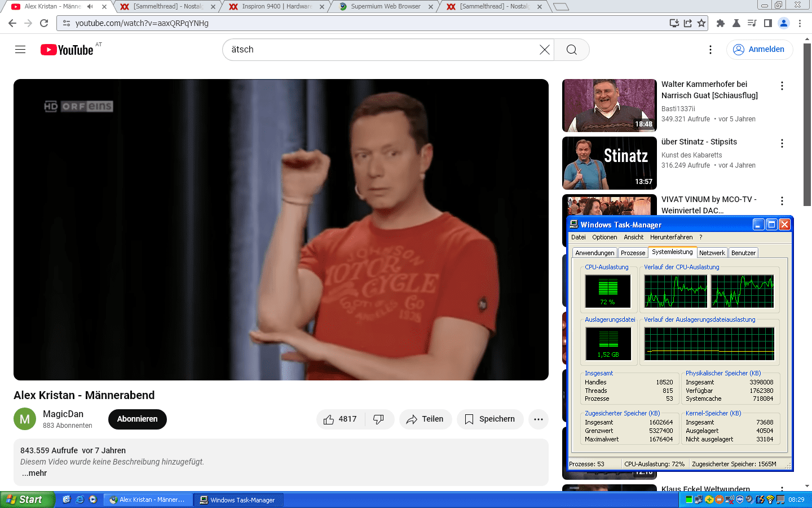Bookmark this page with star icon
This screenshot has height=508, width=812.
click(x=701, y=23)
